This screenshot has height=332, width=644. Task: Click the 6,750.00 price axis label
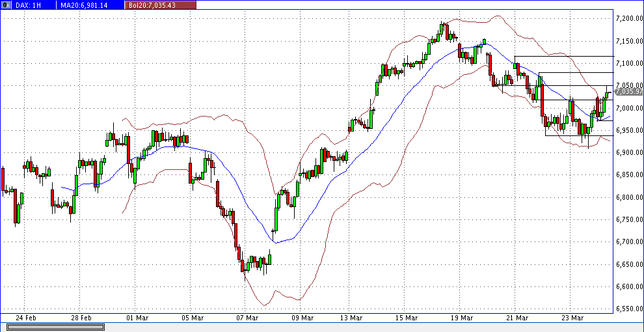click(629, 219)
